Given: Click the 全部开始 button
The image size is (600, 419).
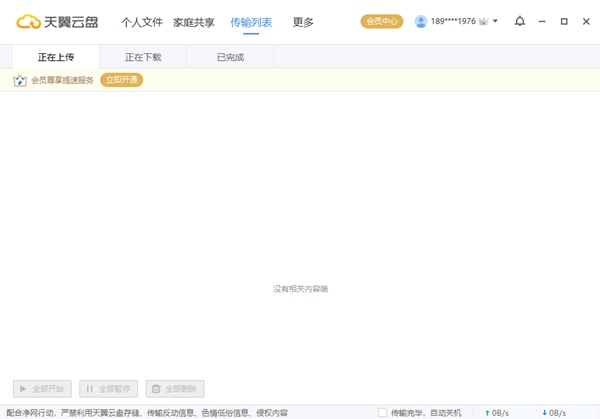Looking at the screenshot, I should click(42, 389).
